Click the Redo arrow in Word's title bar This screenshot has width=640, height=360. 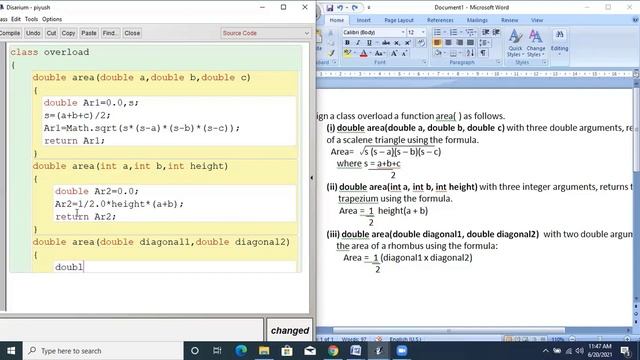click(x=355, y=8)
